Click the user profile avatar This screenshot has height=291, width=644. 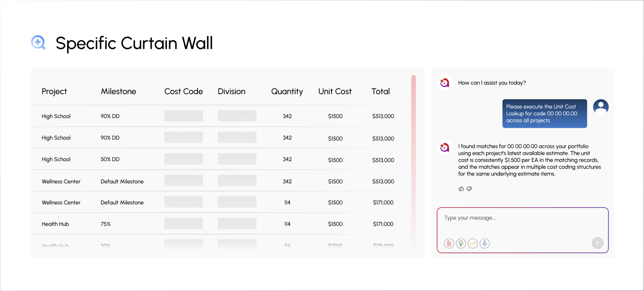(601, 107)
